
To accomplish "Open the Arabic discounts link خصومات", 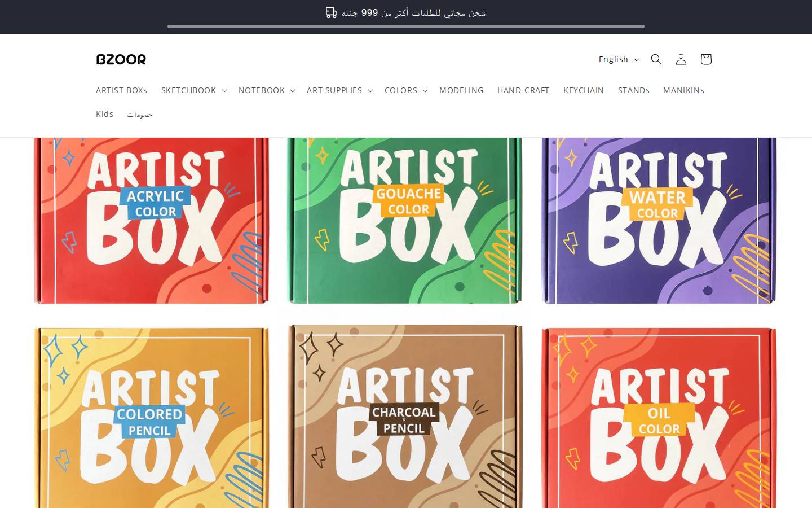I will pyautogui.click(x=140, y=115).
